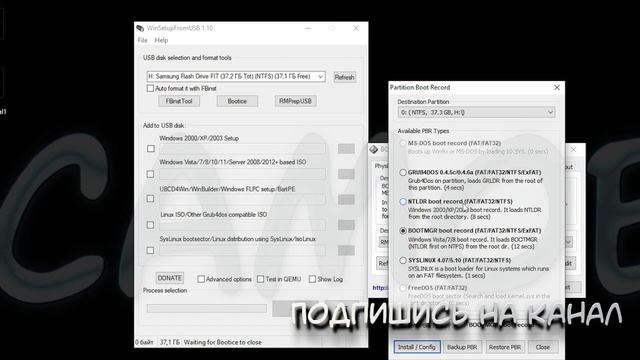Check UBCD4Win/WinBuilder/Windows FLPC box
This screenshot has height=360, width=640.
[151, 199]
